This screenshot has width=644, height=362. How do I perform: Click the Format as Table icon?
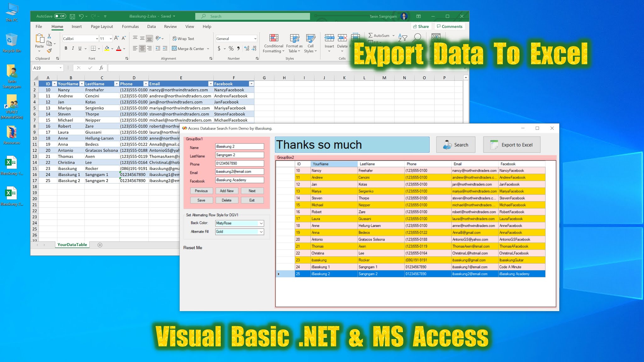tap(294, 43)
